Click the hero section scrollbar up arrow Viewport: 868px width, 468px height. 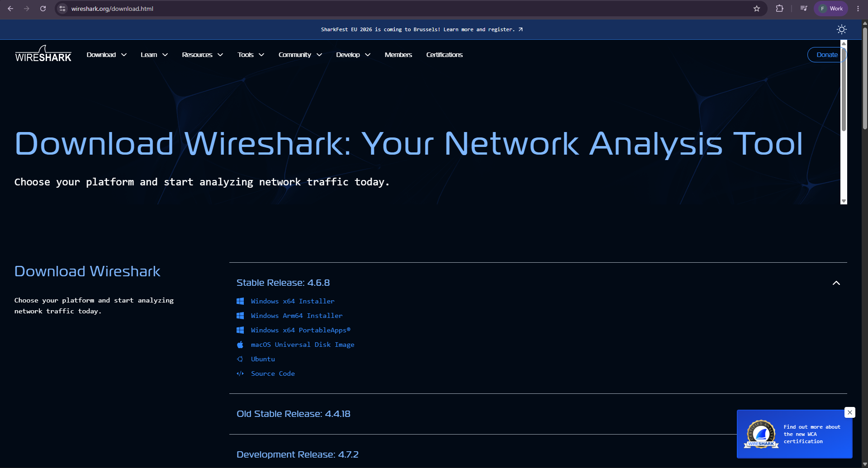tap(844, 43)
